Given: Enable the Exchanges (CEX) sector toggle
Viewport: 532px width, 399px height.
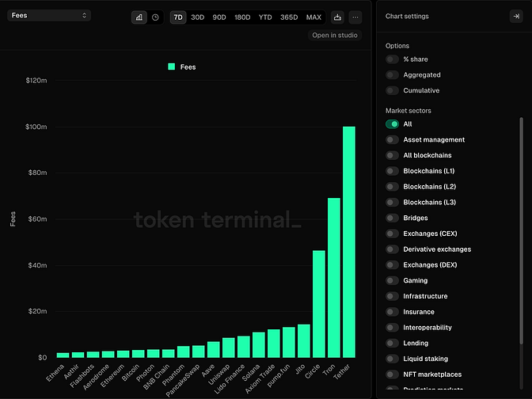Looking at the screenshot, I should click(392, 234).
